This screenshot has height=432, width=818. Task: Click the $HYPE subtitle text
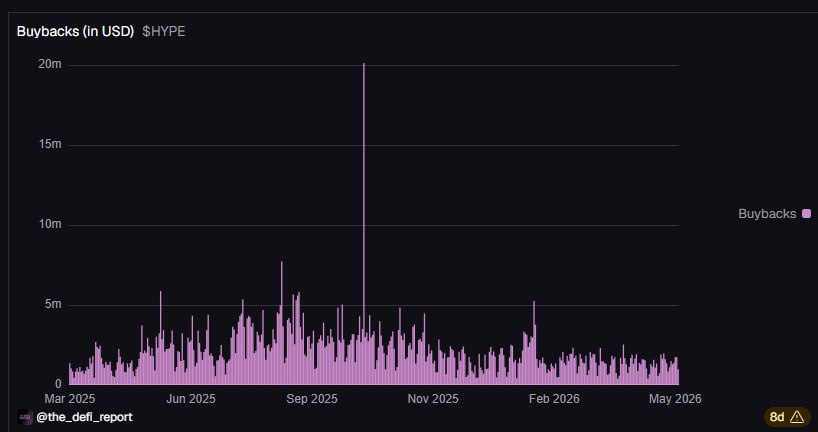coord(164,31)
